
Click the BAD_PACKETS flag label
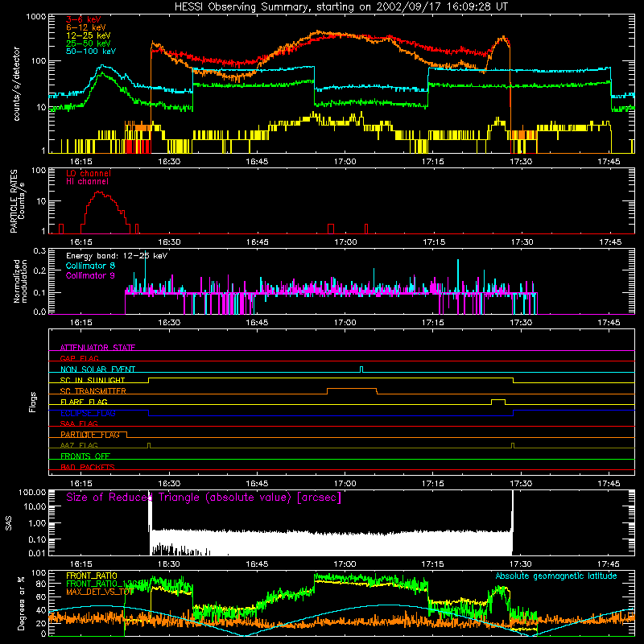[x=88, y=467]
